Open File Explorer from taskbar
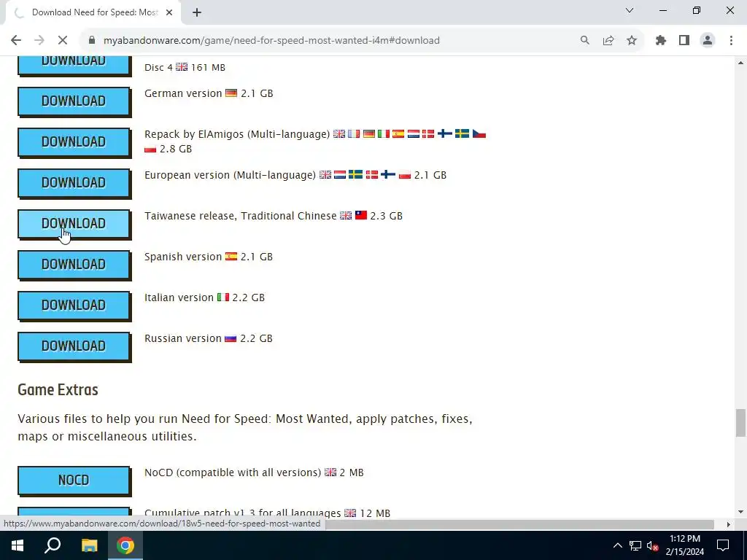 pyautogui.click(x=89, y=545)
